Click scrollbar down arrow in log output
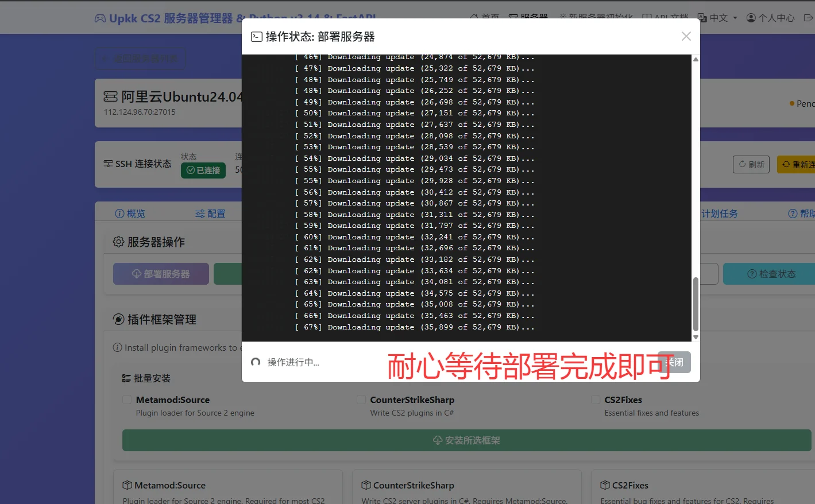 tap(696, 338)
